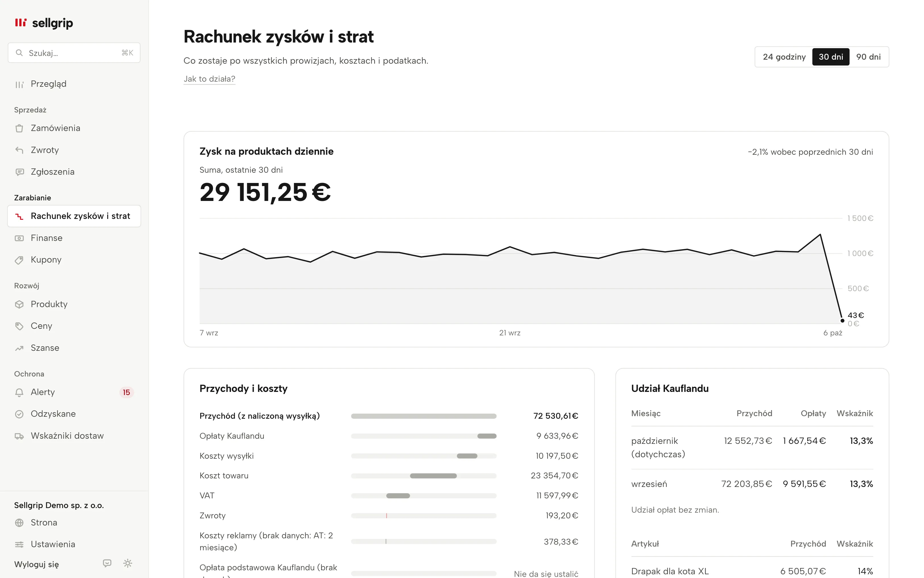This screenshot has width=924, height=578.
Task: Open the Finanse section
Action: pos(74,238)
